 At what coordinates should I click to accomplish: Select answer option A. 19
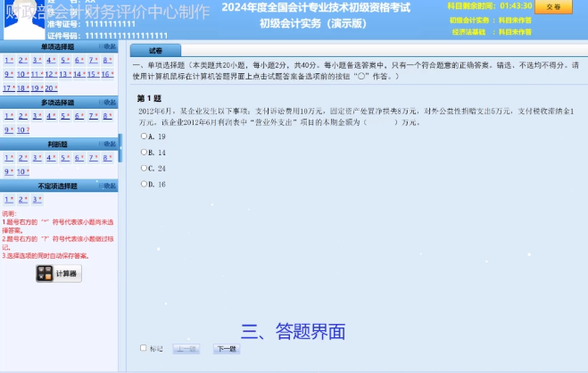144,137
